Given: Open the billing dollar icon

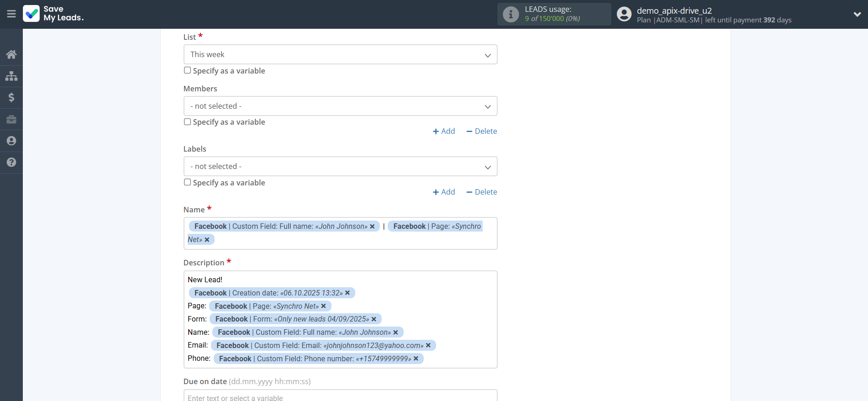Looking at the screenshot, I should (11, 97).
